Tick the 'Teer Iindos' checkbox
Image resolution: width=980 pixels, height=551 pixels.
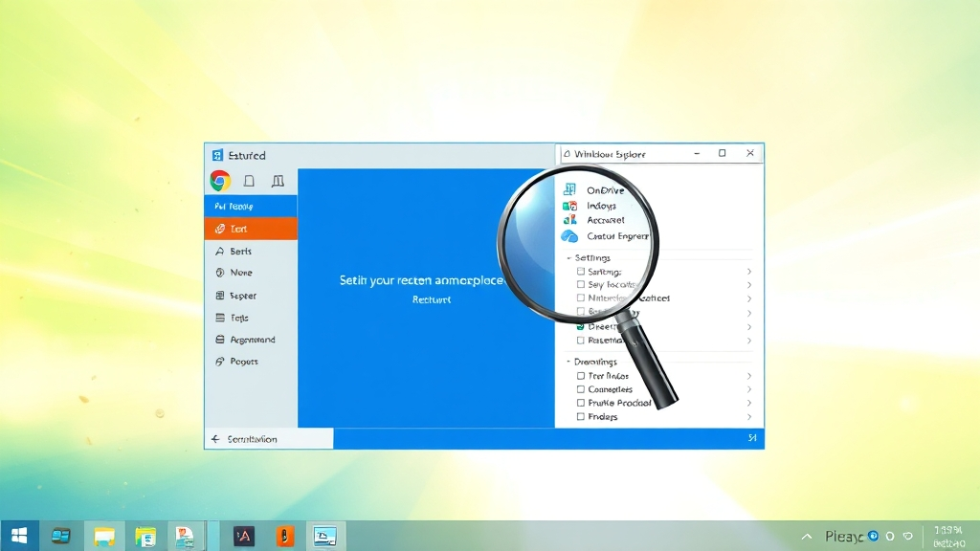pyautogui.click(x=581, y=375)
